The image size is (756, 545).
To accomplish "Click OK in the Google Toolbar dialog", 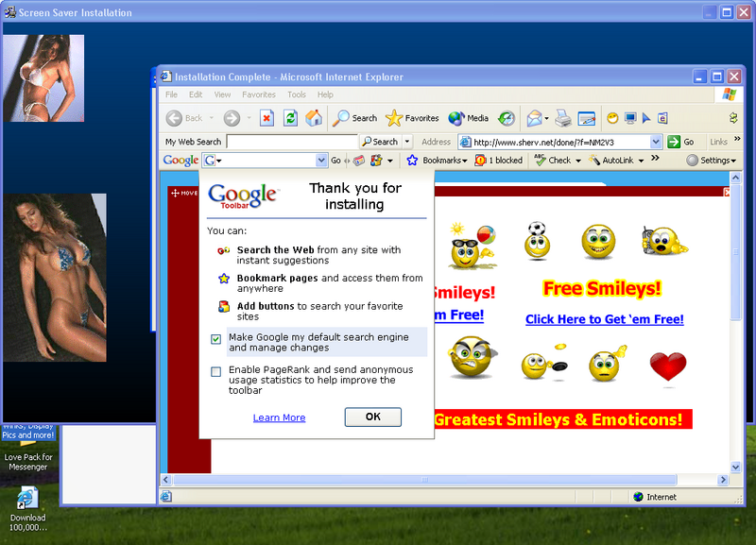I will coord(372,417).
